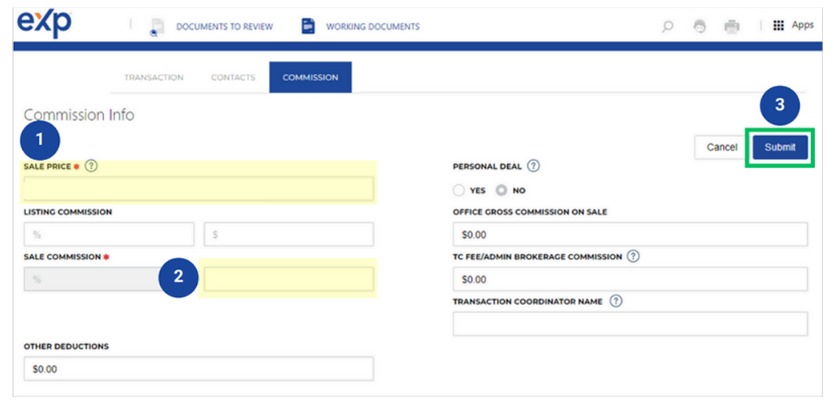Screen dimensions: 834x420
Task: Click TC Fee/Admin Brokerage Commission help icon
Action: [x=634, y=257]
